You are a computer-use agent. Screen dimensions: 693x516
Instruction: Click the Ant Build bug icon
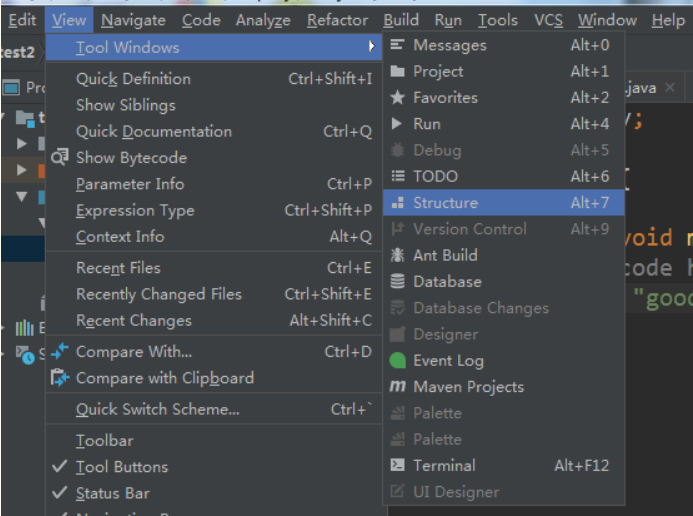pyautogui.click(x=397, y=255)
